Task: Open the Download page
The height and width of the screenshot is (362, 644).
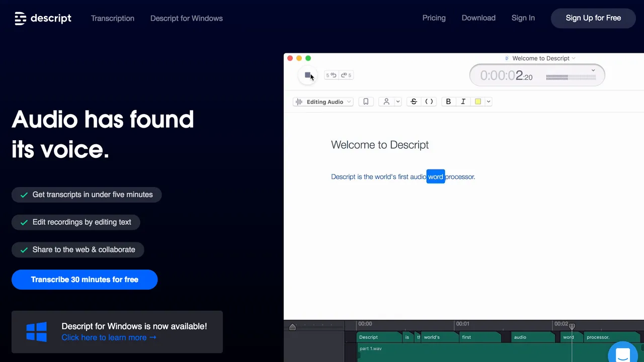Action: 478,18
